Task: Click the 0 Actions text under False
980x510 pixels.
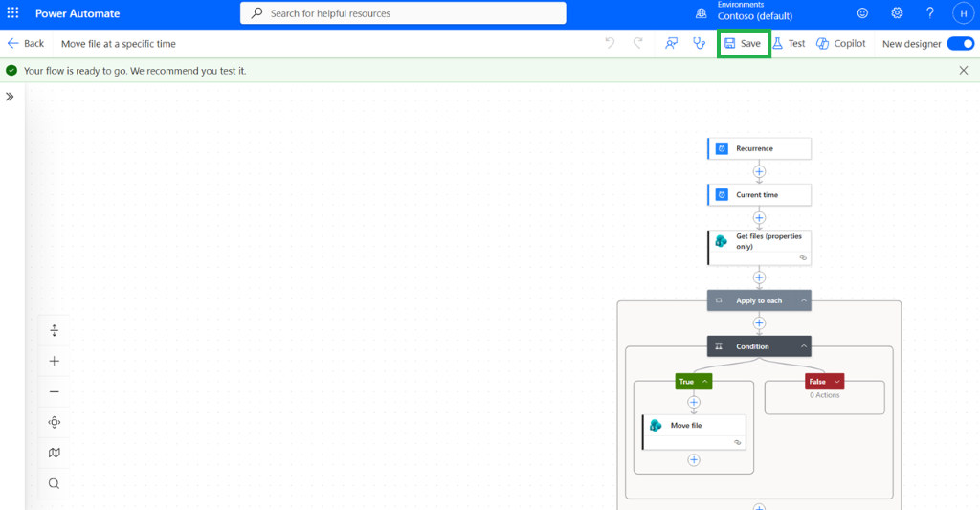Action: click(x=824, y=395)
